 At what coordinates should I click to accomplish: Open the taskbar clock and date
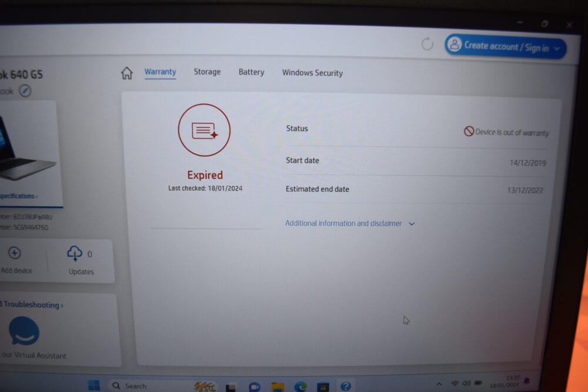click(505, 381)
